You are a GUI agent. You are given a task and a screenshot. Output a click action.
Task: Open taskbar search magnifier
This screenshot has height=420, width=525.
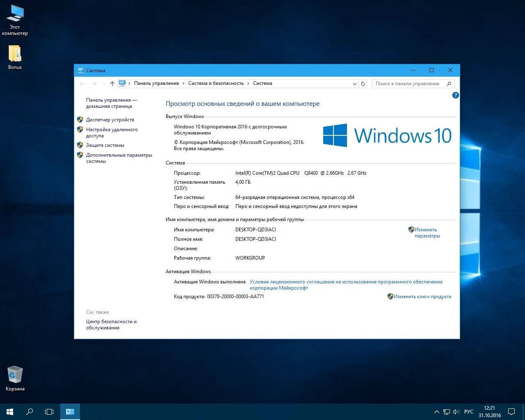pos(30,411)
